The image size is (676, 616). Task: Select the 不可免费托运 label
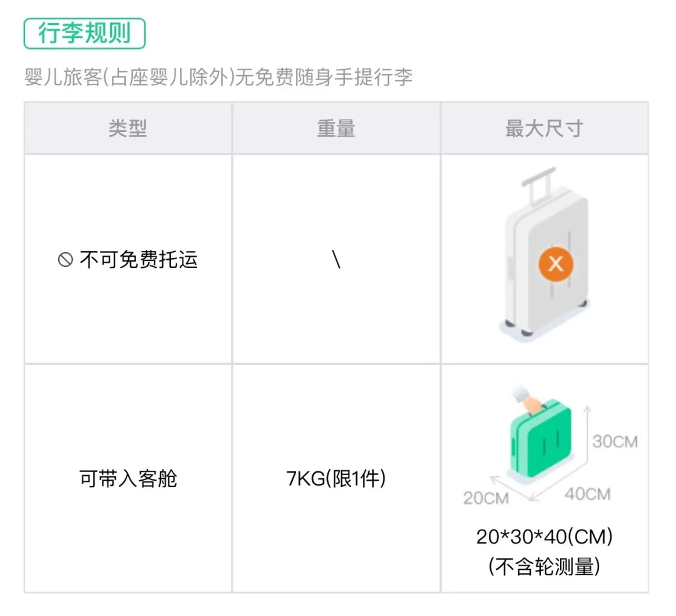coord(138,260)
